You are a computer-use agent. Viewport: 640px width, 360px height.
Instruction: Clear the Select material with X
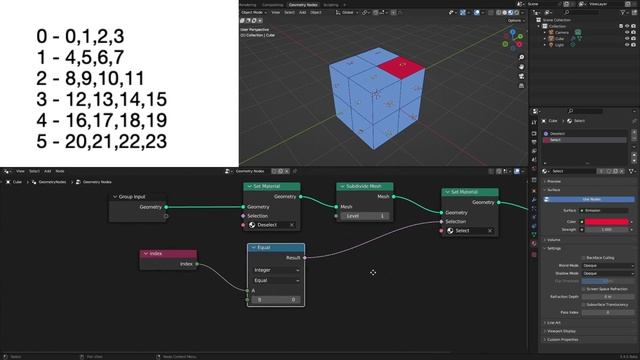coord(490,231)
